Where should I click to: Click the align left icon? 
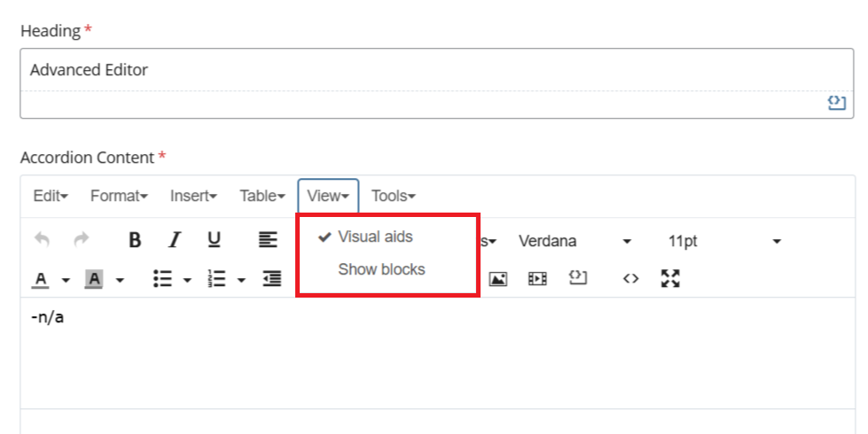pos(268,240)
